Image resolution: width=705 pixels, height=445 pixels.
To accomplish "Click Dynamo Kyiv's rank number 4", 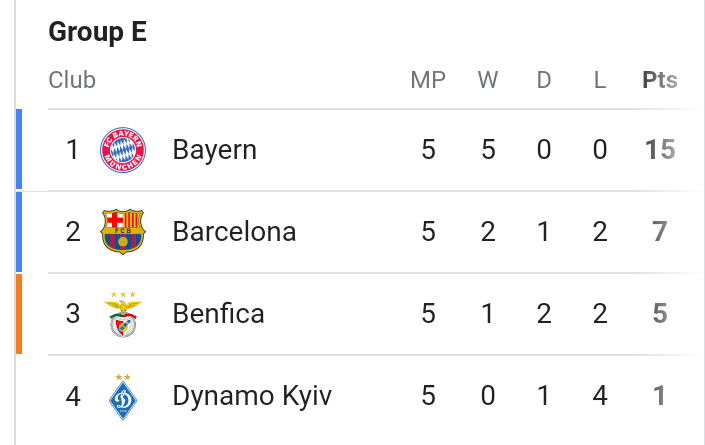I will click(x=73, y=396).
